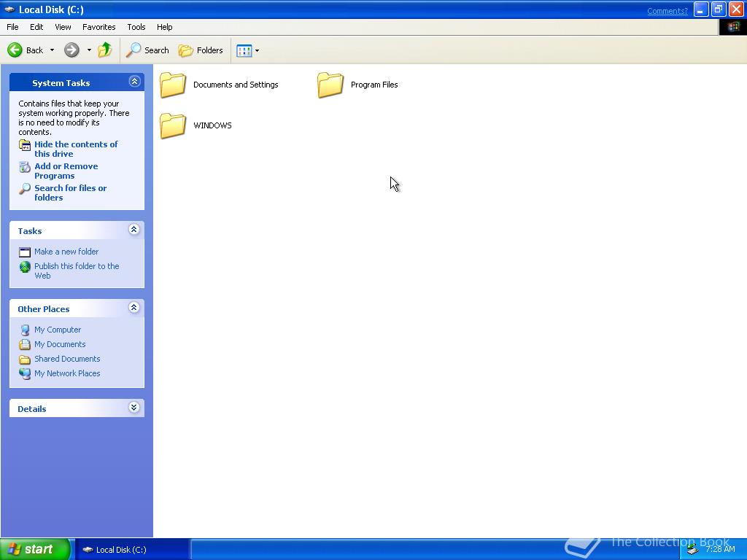Click the Comments? link in title bar
This screenshot has width=747, height=560.
[667, 11]
